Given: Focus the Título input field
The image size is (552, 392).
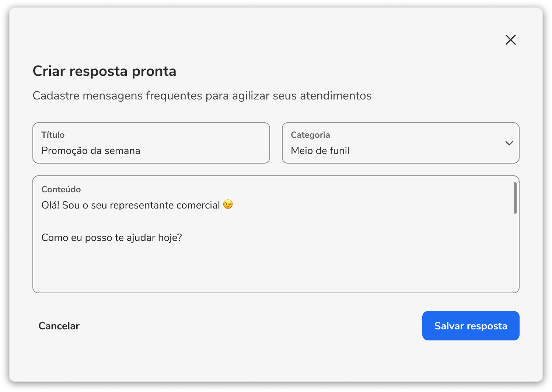Looking at the screenshot, I should pos(151,143).
